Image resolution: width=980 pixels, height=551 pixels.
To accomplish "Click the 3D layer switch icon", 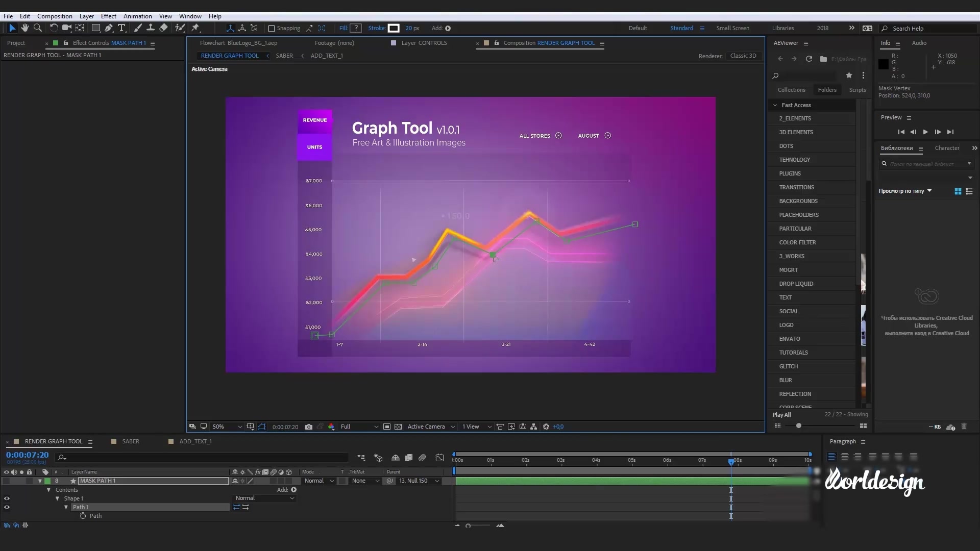I will click(289, 471).
